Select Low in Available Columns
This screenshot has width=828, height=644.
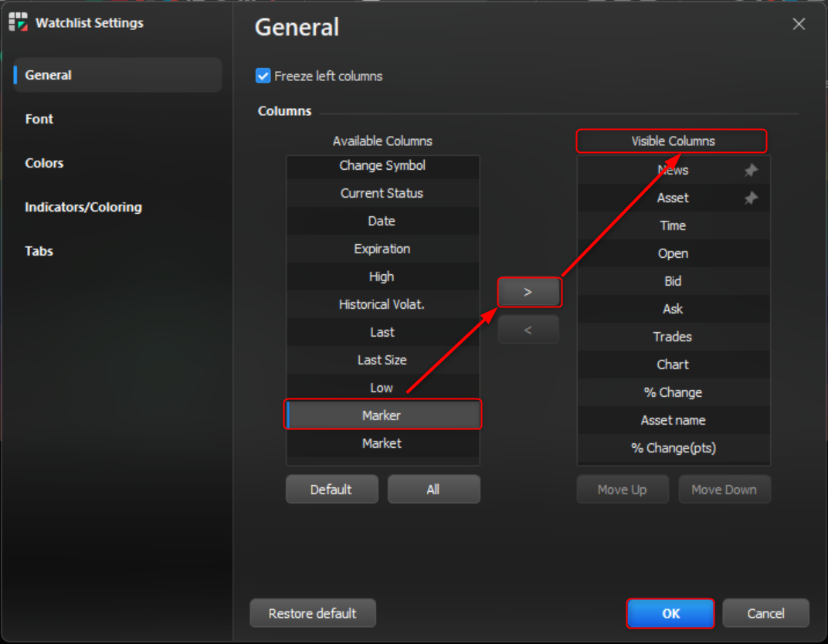(382, 388)
